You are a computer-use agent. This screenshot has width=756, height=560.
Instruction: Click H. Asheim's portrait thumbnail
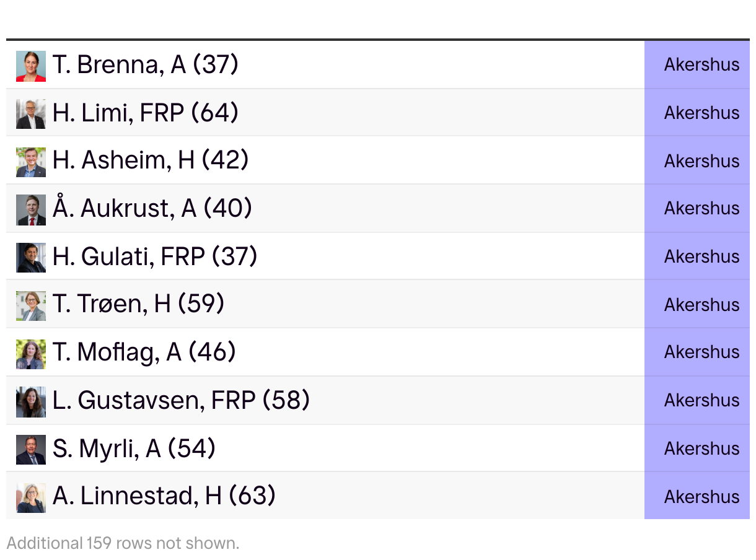coord(31,162)
